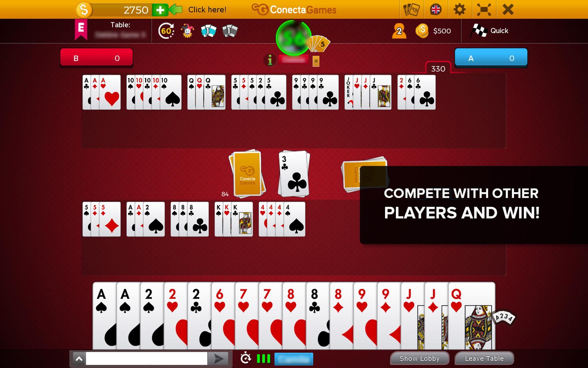Expand the player score panel A
Screen dimensions: 588x368
[491, 58]
